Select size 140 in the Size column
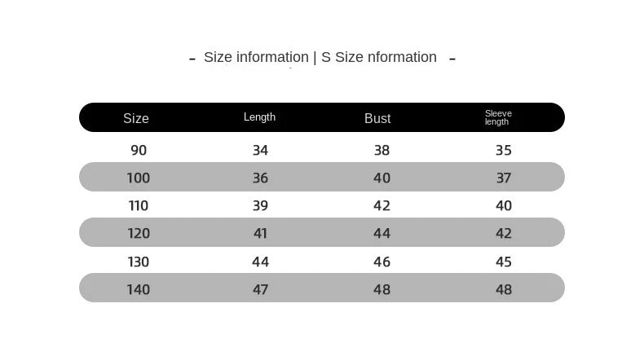The height and width of the screenshot is (352, 644). tap(139, 289)
